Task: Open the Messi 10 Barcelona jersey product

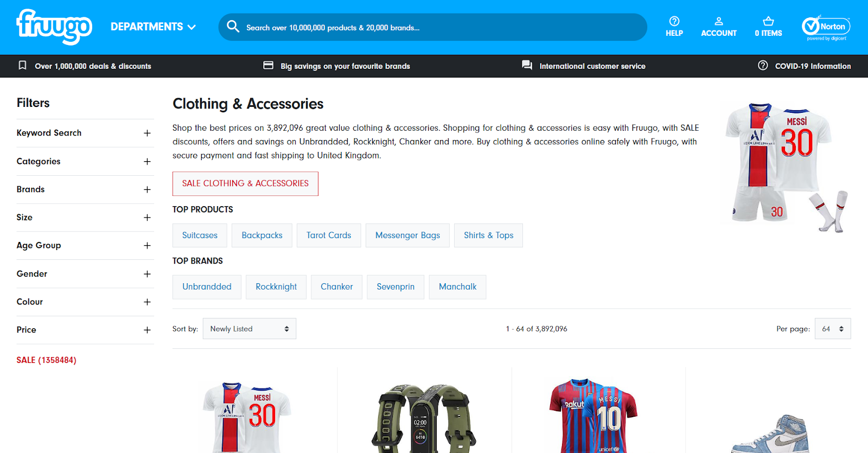Action: 593,416
